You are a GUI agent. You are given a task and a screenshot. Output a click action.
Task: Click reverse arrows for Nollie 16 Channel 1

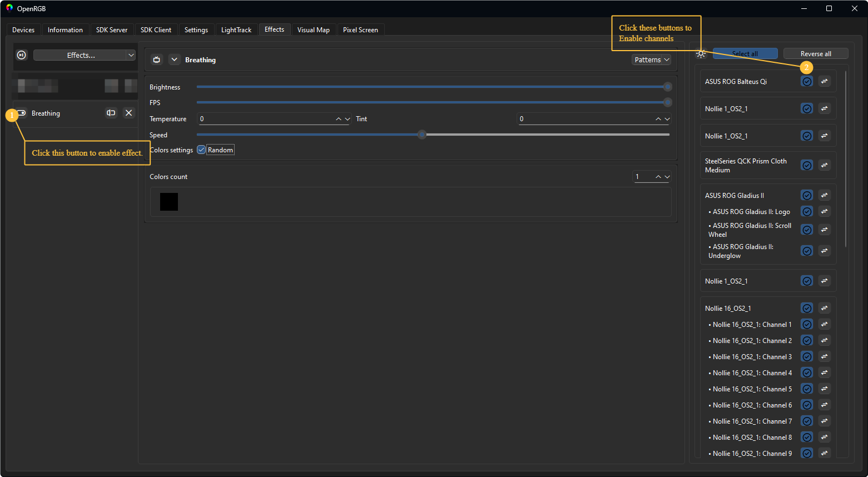[825, 324]
